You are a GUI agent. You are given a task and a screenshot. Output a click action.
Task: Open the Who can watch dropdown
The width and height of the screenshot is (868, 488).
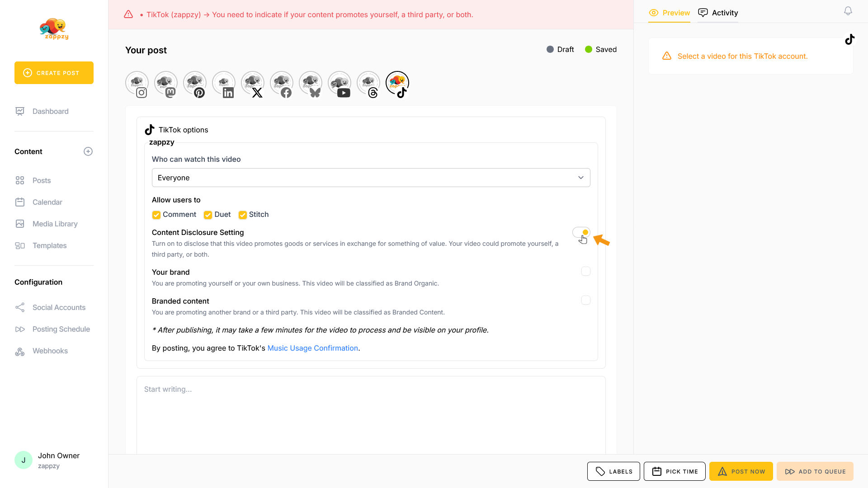[x=371, y=178]
